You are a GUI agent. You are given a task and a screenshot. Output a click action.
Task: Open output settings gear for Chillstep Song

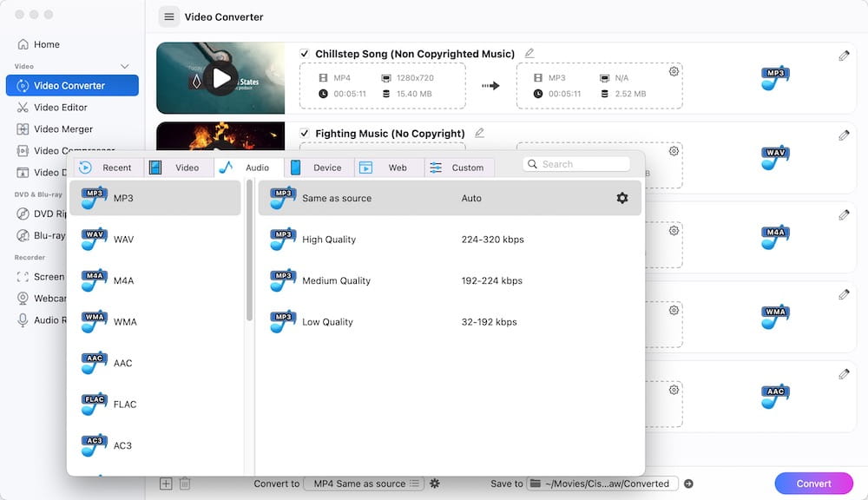(674, 71)
